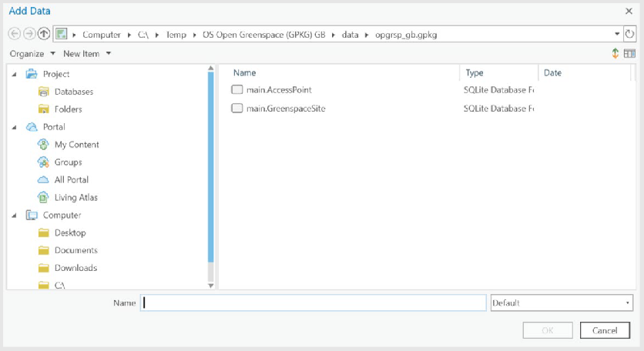644x351 pixels.
Task: Sort by the Date column header
Action: 552,72
